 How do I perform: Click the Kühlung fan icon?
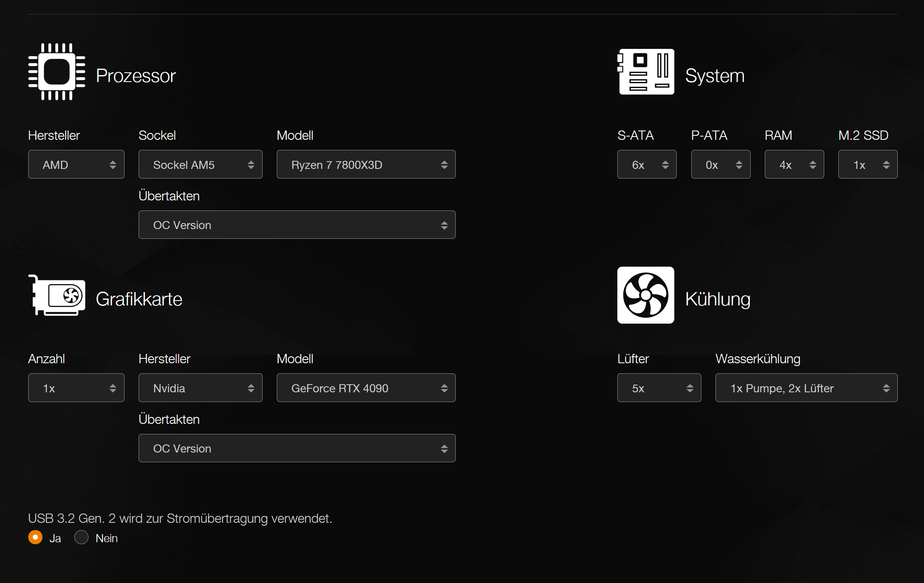(646, 295)
